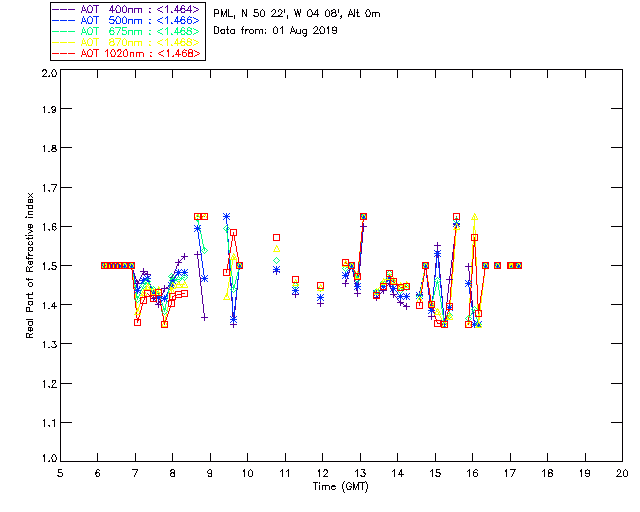This screenshot has width=640, height=512.
Task: Click the isolated red square marker near 10.8 GMT
Action: tap(276, 238)
